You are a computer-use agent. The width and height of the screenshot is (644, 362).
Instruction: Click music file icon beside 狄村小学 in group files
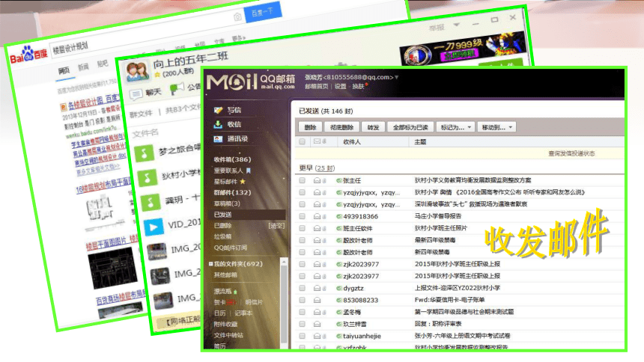coord(147,178)
